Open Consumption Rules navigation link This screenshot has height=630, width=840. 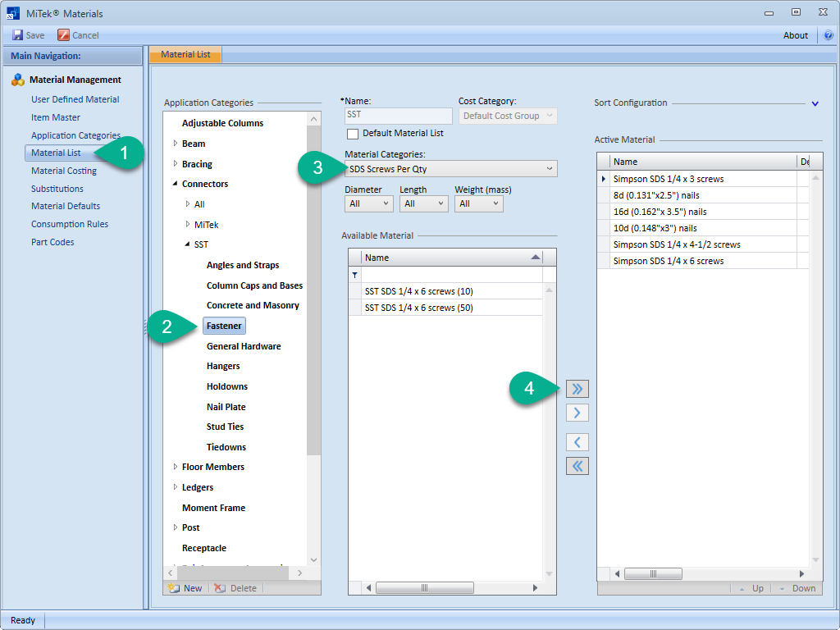(70, 224)
